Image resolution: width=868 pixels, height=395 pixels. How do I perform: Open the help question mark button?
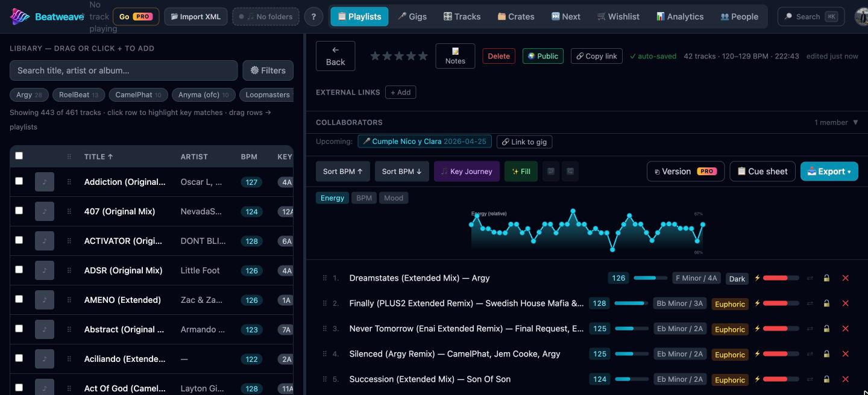[313, 17]
